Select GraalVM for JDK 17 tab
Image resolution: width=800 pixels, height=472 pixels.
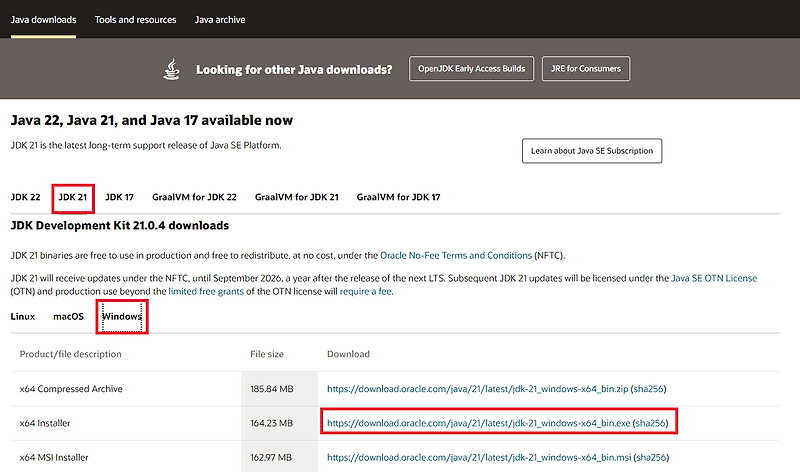click(x=398, y=197)
